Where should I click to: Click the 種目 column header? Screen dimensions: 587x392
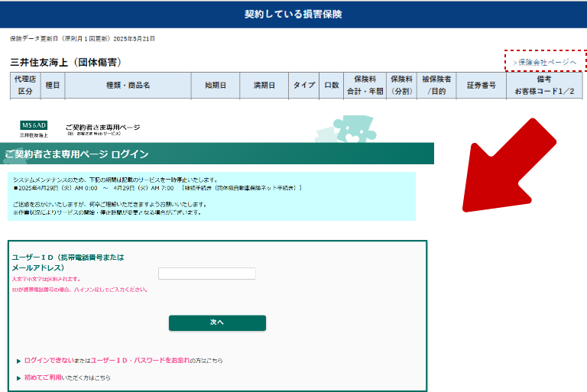[53, 86]
